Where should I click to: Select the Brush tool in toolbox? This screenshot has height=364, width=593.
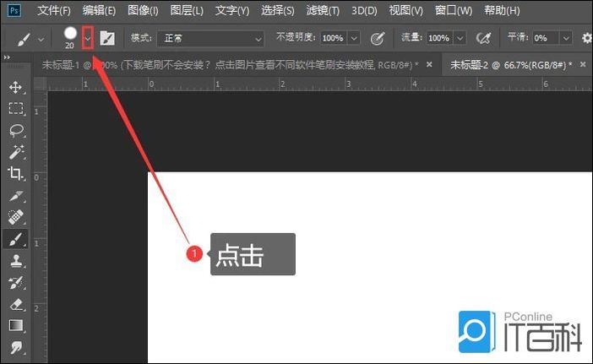click(15, 239)
